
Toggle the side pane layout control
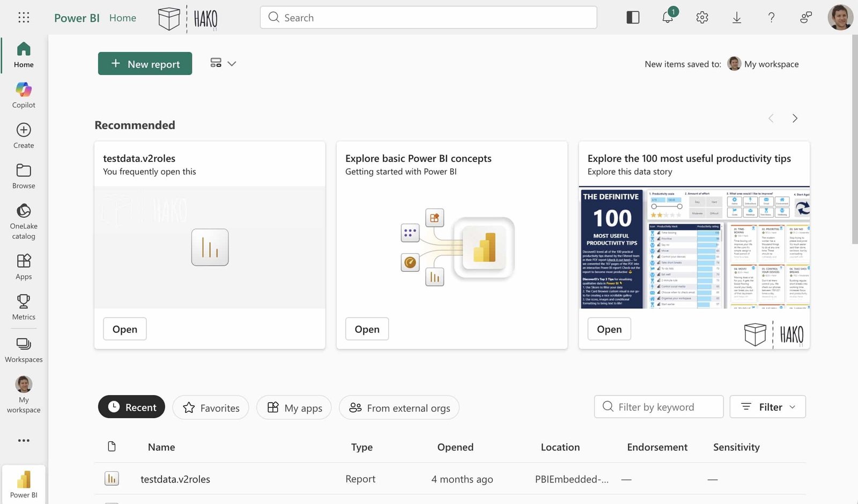point(633,17)
